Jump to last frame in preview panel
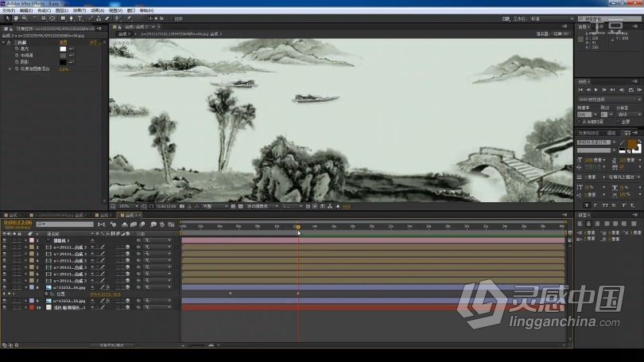The width and height of the screenshot is (644, 362). click(x=612, y=90)
